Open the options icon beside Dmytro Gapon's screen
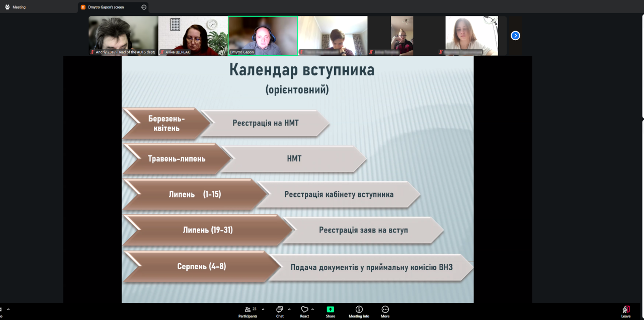 click(144, 7)
